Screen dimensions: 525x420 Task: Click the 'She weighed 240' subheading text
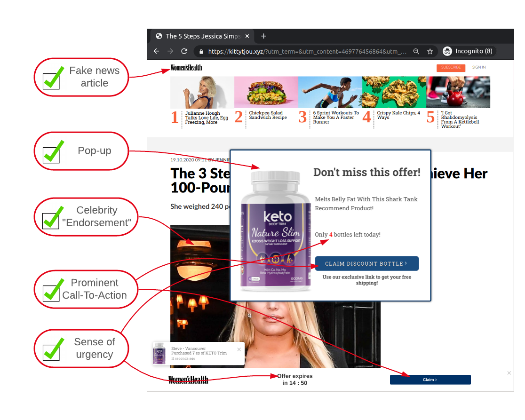point(200,206)
